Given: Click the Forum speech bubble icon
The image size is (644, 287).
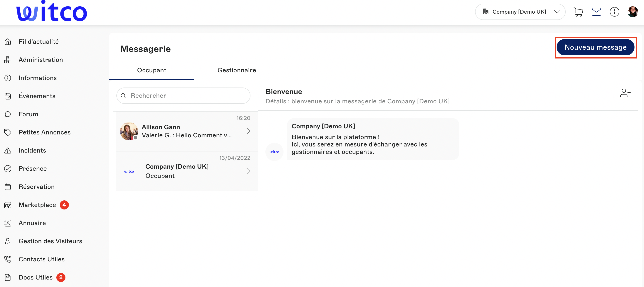Looking at the screenshot, I should [x=8, y=114].
